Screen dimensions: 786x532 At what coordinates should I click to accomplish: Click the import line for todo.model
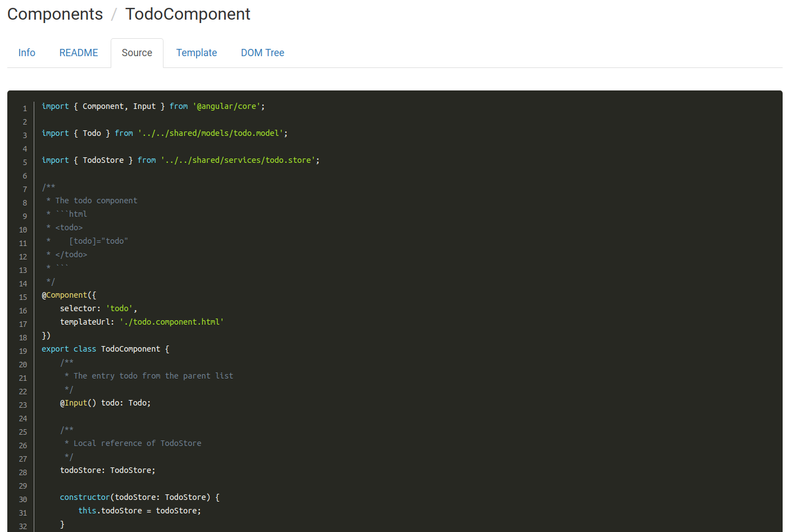click(x=165, y=133)
